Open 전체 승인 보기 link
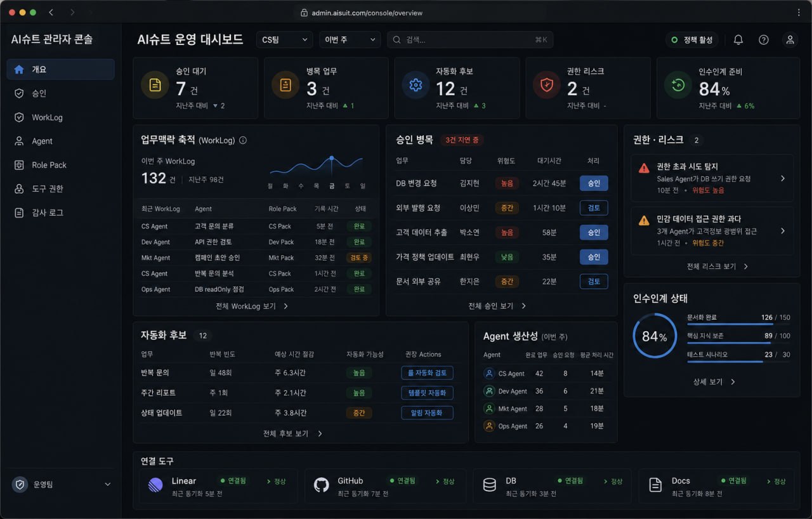Screen dimensions: 812x519 [497, 306]
